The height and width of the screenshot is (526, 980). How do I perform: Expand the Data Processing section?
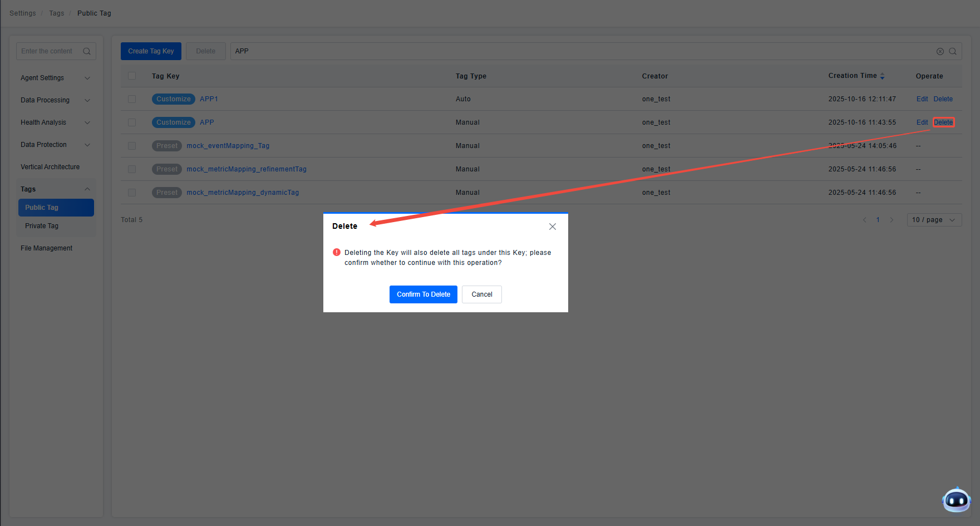[x=55, y=100]
